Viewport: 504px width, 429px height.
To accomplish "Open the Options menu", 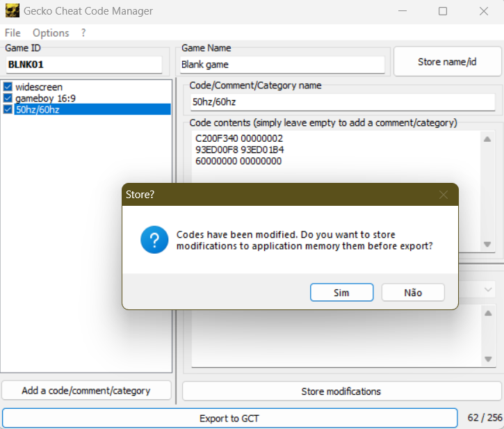I will (x=51, y=33).
